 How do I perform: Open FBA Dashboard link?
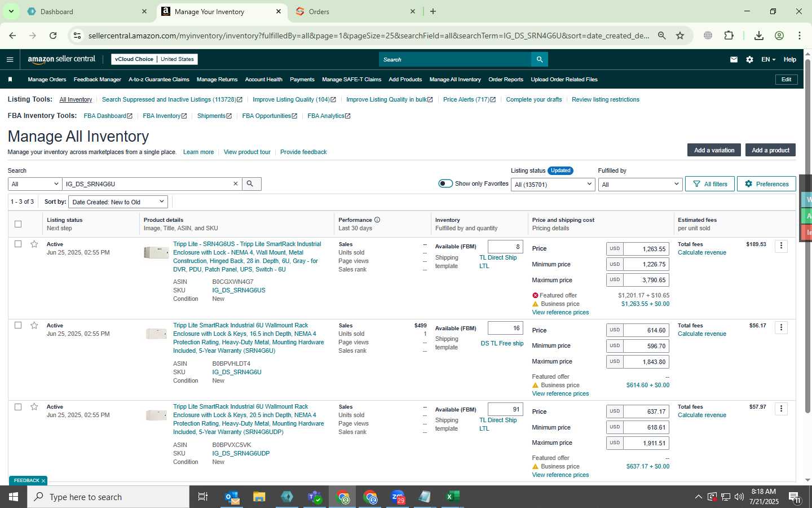pos(108,116)
